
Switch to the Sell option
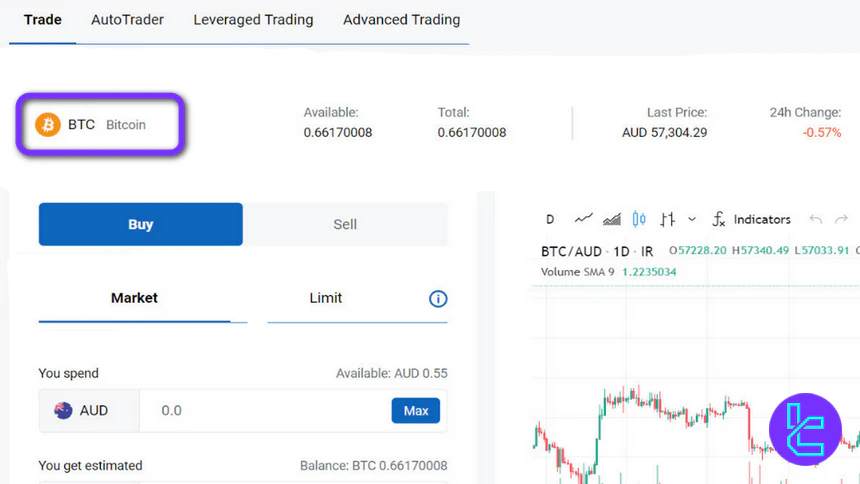345,224
